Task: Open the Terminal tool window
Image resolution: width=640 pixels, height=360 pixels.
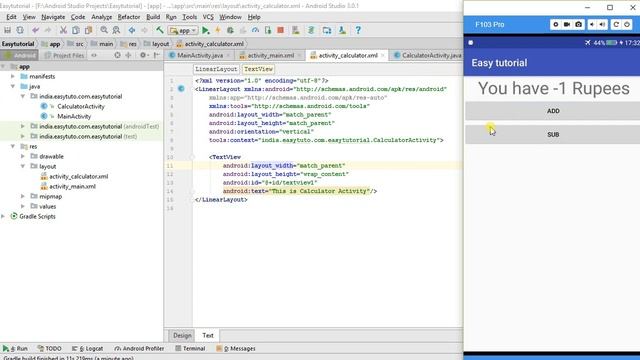Action: pyautogui.click(x=190, y=349)
